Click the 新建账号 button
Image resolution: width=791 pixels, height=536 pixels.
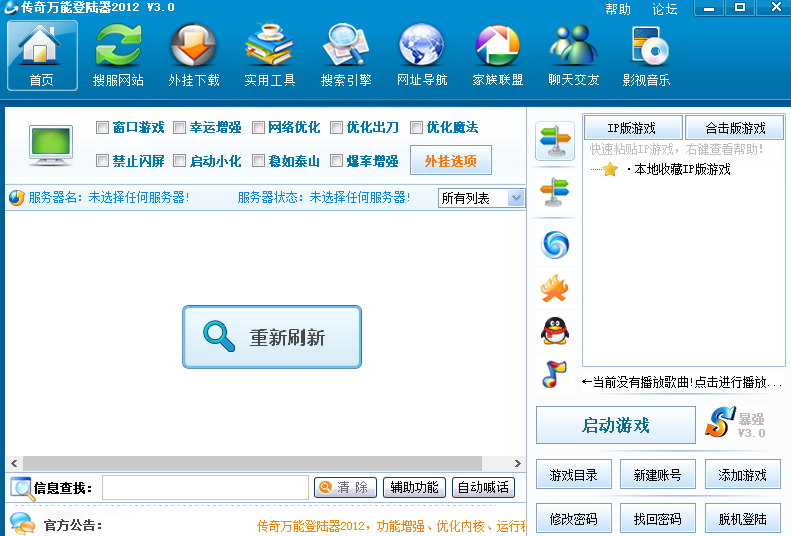(658, 474)
